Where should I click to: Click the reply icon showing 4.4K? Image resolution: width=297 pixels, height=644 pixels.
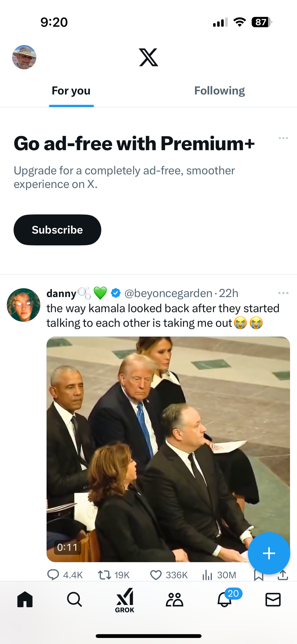point(53,575)
